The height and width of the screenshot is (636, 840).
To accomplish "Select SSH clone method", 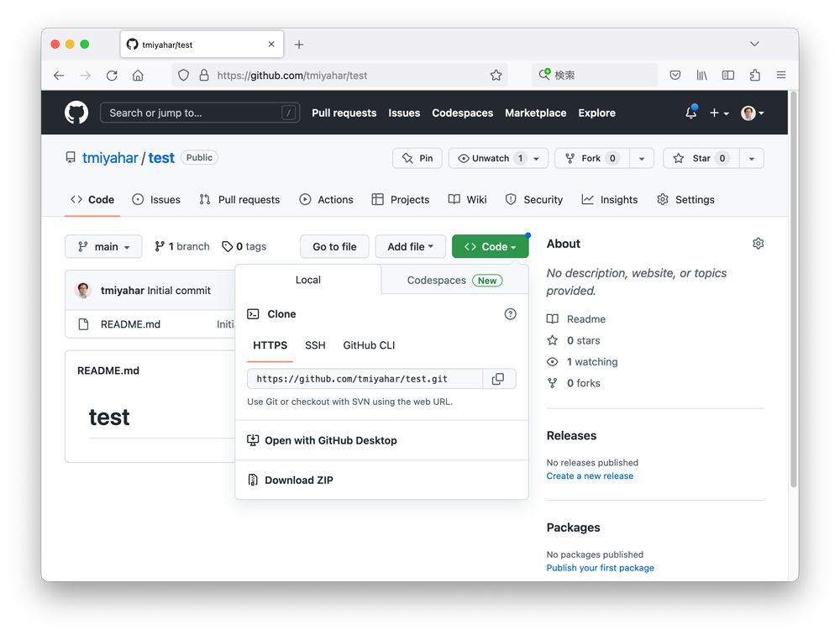I will (315, 345).
